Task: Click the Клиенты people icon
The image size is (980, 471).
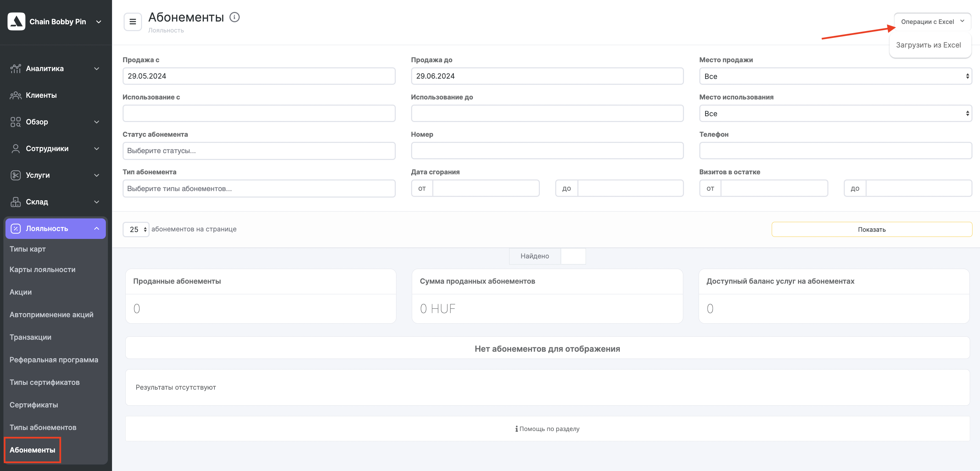Action: pyautogui.click(x=15, y=95)
